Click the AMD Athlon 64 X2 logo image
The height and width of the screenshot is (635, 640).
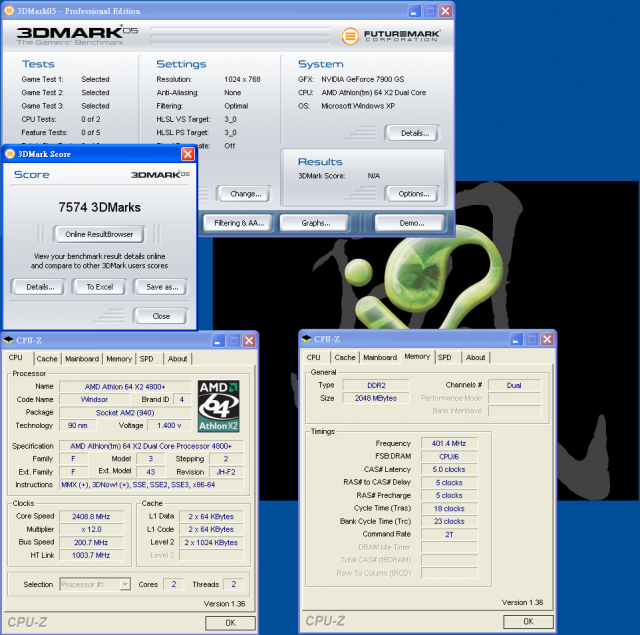coord(218,406)
